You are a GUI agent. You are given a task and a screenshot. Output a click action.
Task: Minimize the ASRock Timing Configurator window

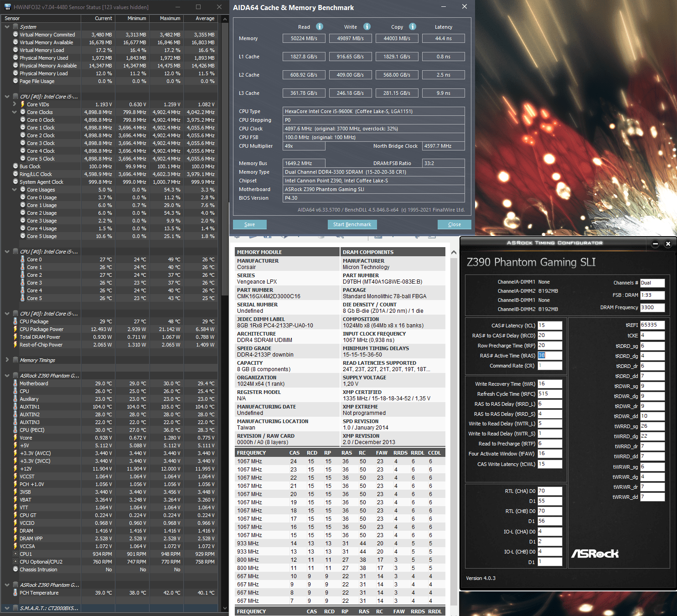point(655,243)
